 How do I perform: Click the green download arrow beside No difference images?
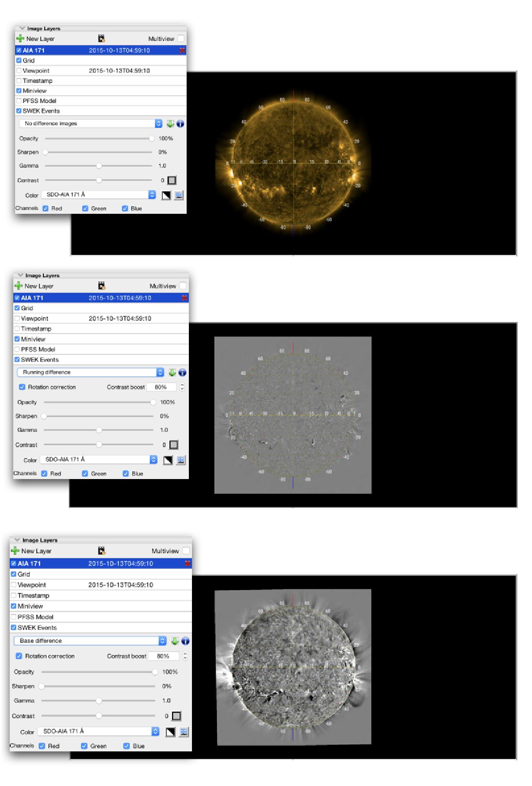(x=171, y=124)
